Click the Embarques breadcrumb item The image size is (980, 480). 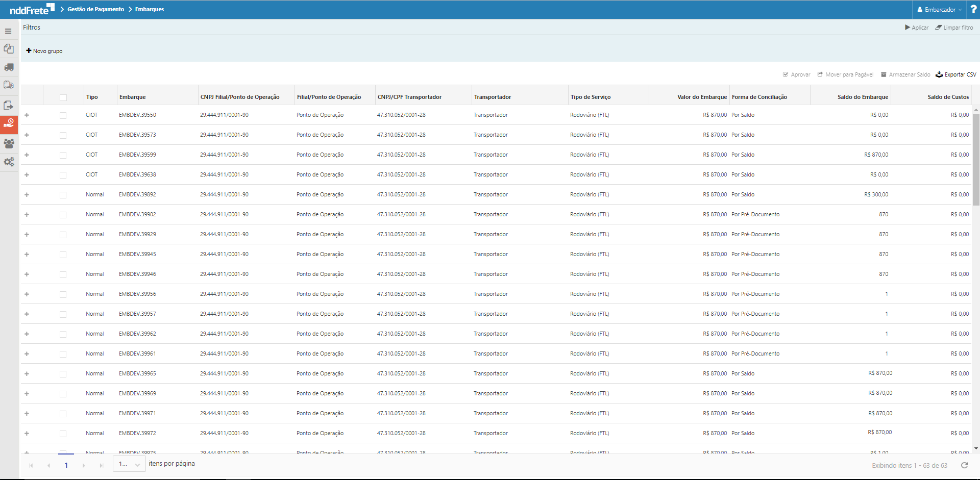(150, 9)
